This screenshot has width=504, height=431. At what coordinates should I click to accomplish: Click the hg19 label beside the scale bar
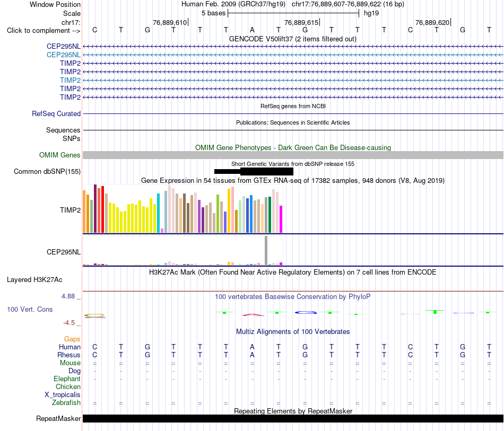click(x=371, y=13)
